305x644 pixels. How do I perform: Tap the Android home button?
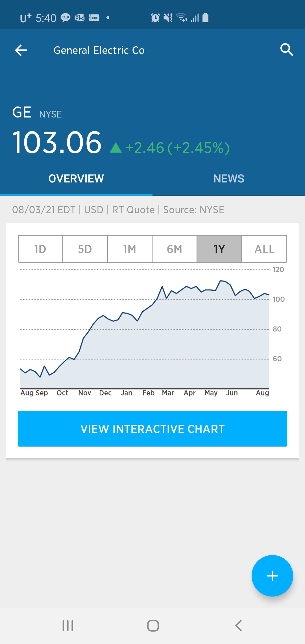coord(153,626)
